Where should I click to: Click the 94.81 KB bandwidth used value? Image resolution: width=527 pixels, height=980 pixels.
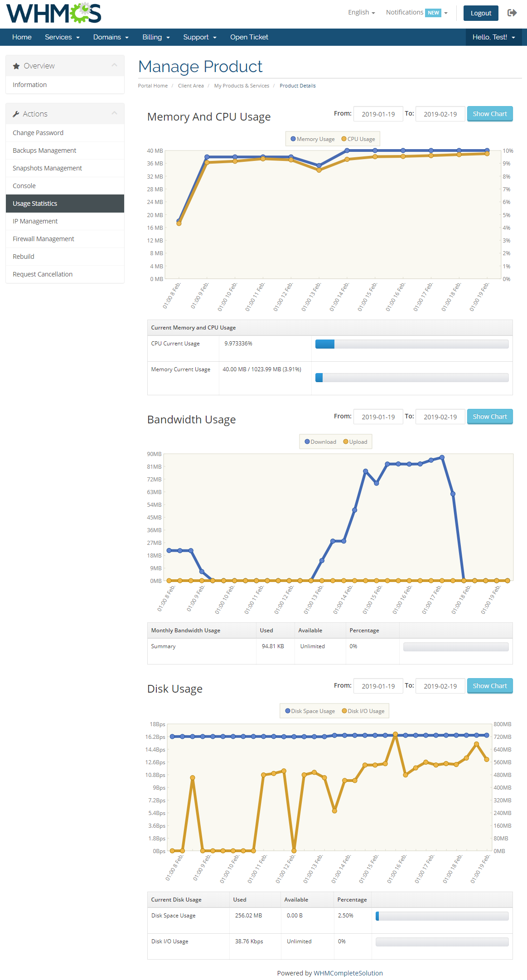click(273, 646)
